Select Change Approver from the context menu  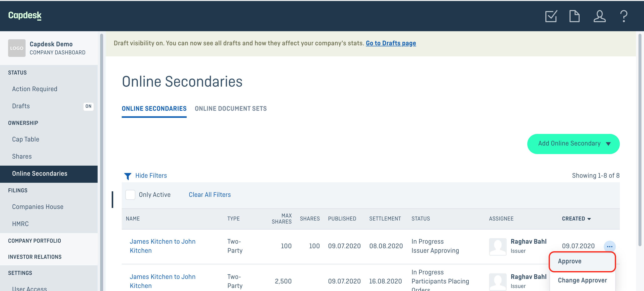[x=582, y=280]
